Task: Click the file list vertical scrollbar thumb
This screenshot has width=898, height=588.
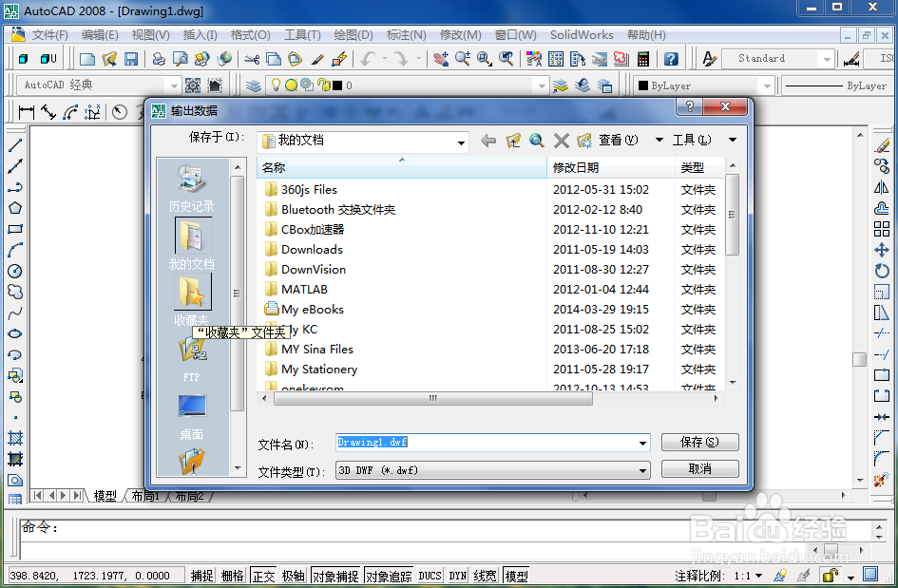Action: point(732,215)
